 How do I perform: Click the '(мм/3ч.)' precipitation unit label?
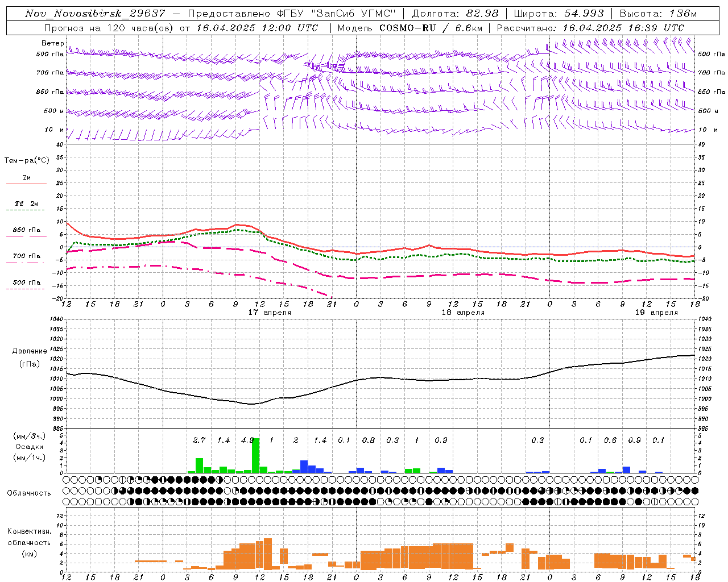point(28,436)
